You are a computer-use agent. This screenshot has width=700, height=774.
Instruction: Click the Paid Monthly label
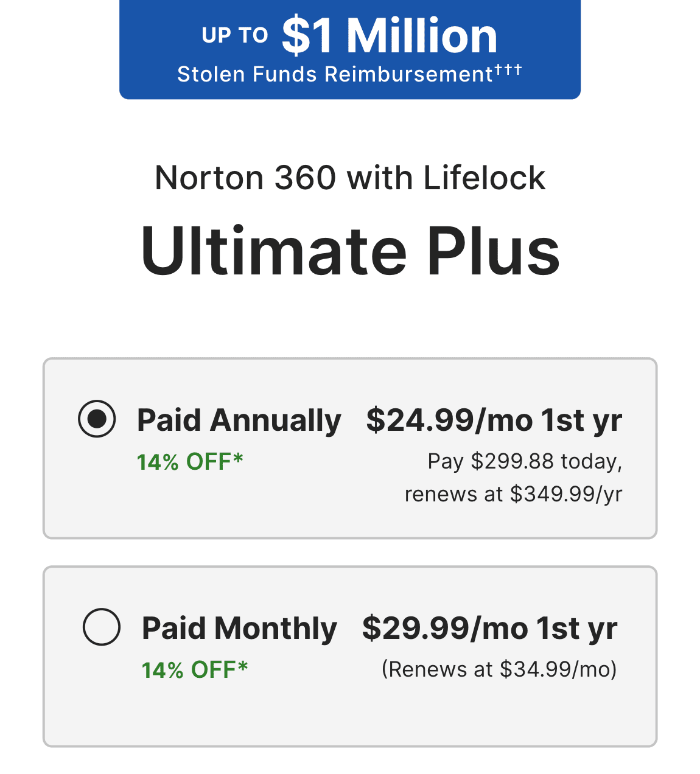239,629
